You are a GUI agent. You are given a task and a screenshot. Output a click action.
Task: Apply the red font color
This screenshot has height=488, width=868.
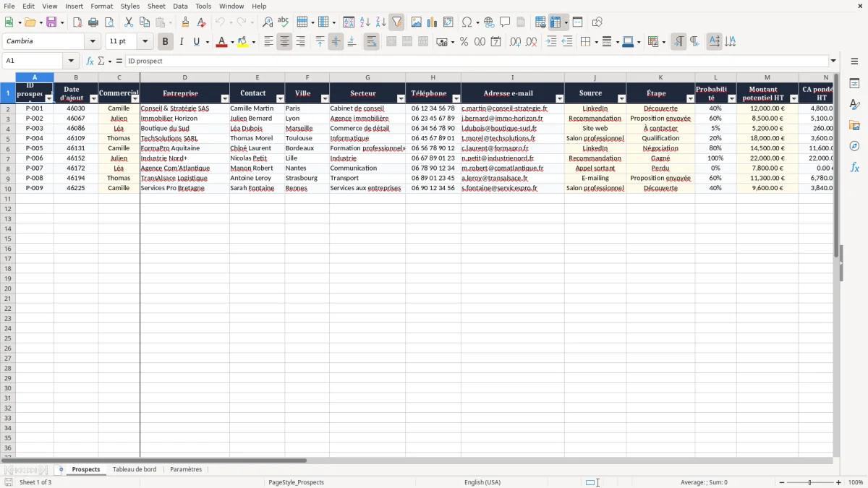(x=221, y=42)
